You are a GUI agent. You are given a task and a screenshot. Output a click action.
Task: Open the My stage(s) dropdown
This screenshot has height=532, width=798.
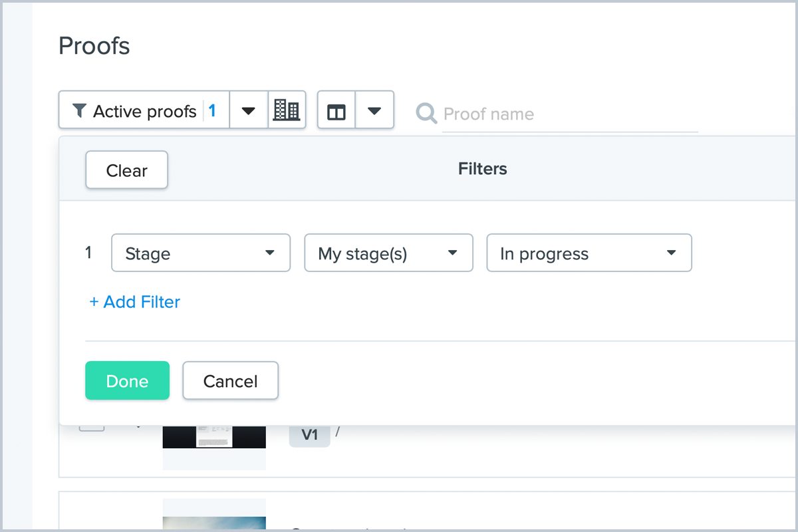pos(388,253)
